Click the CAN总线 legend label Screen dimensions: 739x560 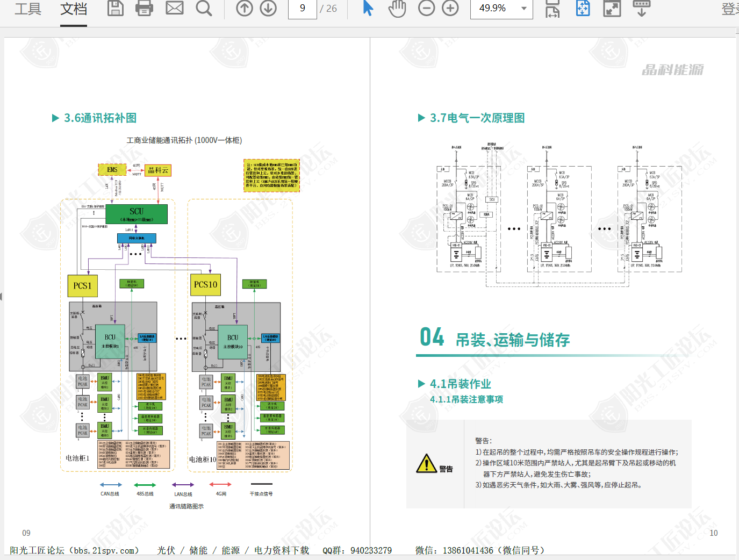pyautogui.click(x=110, y=494)
